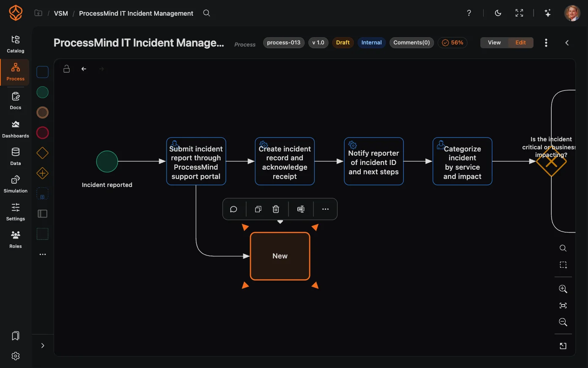Open the user profile avatar

click(x=572, y=13)
